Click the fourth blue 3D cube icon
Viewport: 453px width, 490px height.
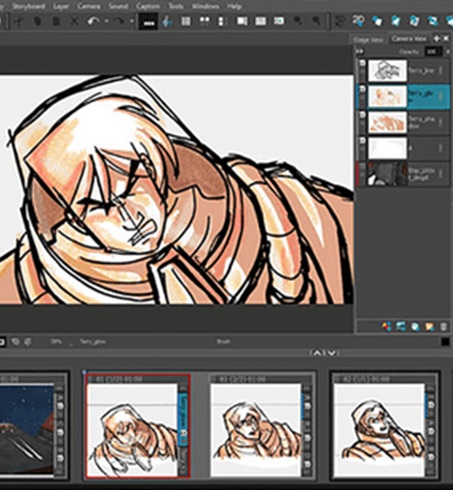(x=433, y=21)
